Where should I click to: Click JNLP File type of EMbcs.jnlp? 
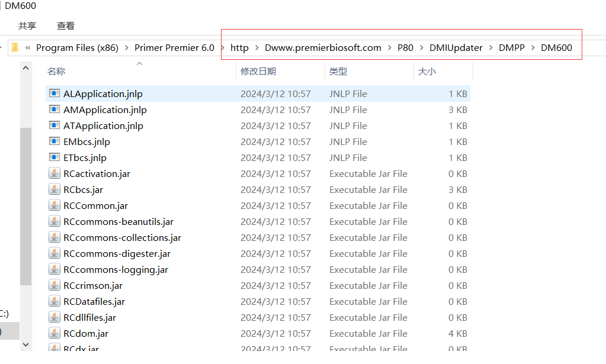pyautogui.click(x=348, y=141)
